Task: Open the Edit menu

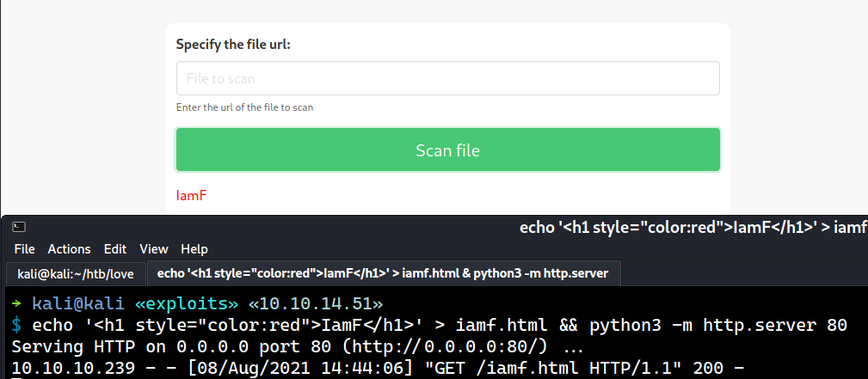Action: [x=115, y=249]
